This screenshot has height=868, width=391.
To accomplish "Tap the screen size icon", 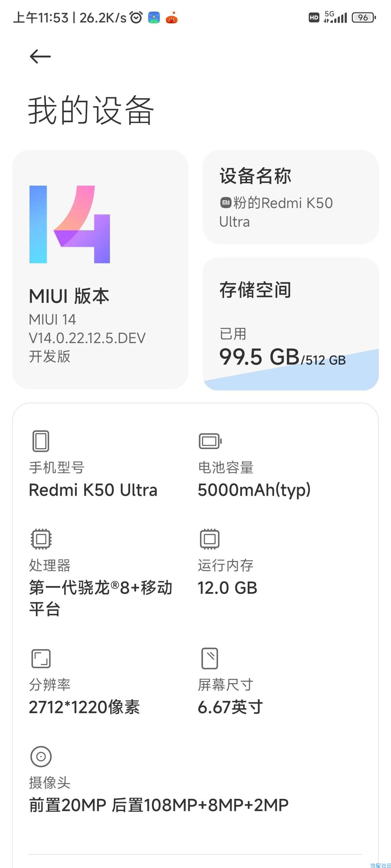I will (x=210, y=658).
